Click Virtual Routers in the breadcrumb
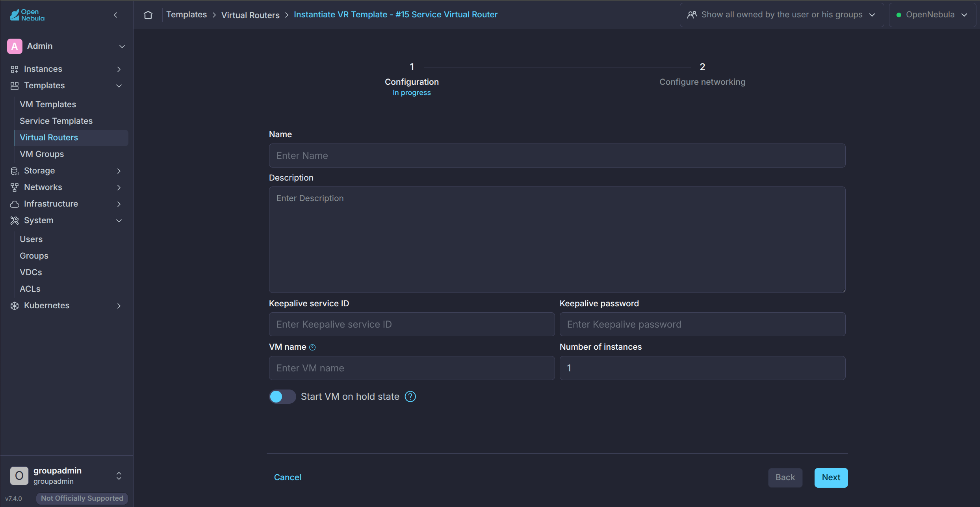 tap(250, 15)
